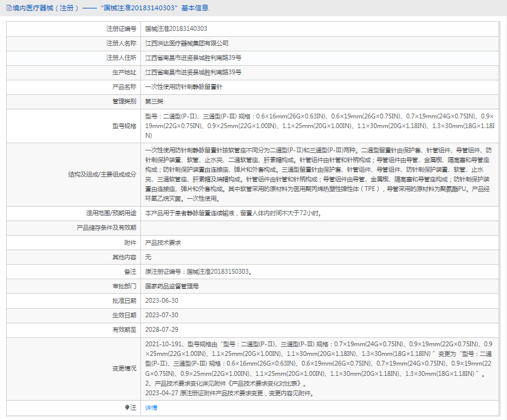Click the 备注 label
Screen dimensions: 507x420
point(130,272)
